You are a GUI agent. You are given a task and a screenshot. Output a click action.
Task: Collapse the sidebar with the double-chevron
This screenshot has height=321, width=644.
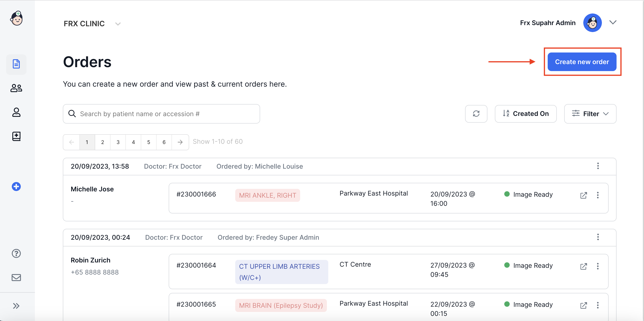(16, 305)
